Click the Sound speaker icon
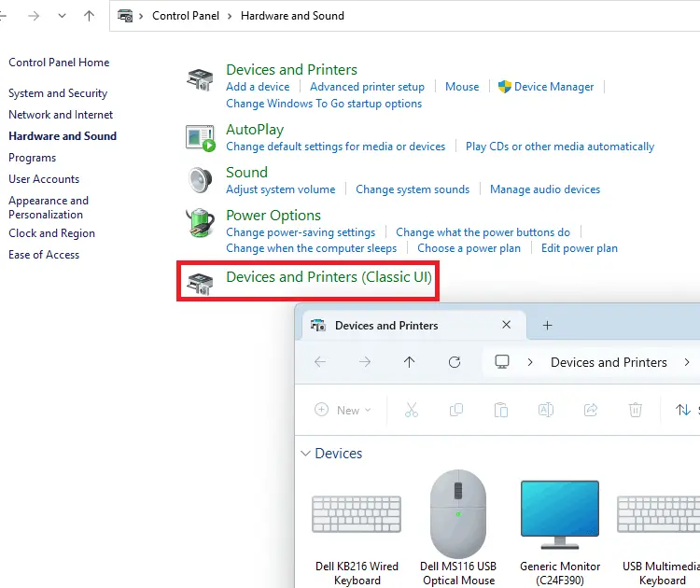700x588 pixels. pos(200,180)
